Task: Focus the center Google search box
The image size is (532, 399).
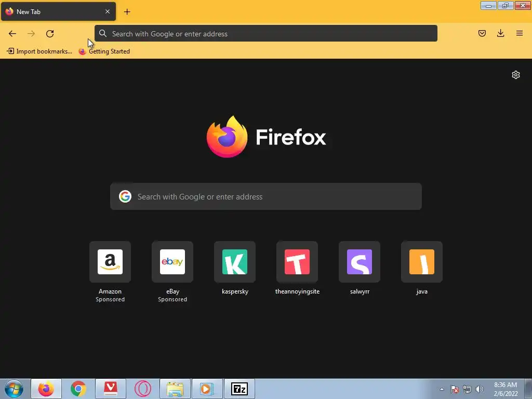Action: (265, 196)
